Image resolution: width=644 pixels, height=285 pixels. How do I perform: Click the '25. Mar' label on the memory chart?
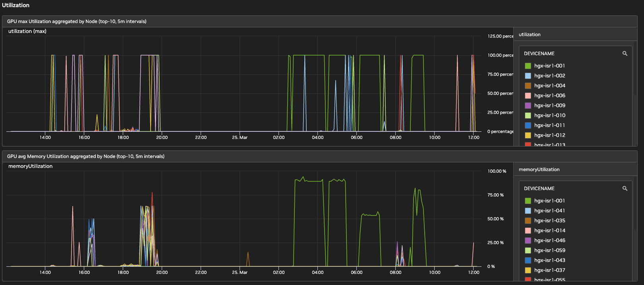click(240, 272)
